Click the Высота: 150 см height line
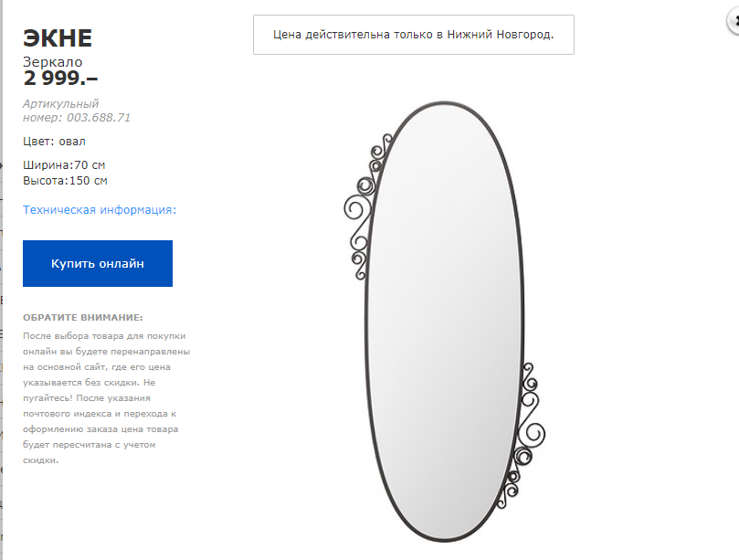Image resolution: width=739 pixels, height=560 pixels. tap(66, 181)
